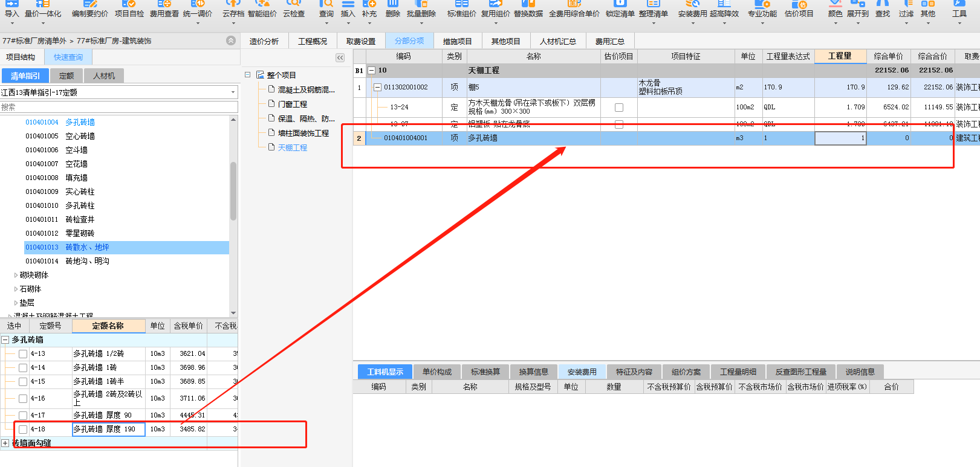Click the 专业功能 toolbar button
This screenshot has height=467, width=980.
(x=762, y=13)
